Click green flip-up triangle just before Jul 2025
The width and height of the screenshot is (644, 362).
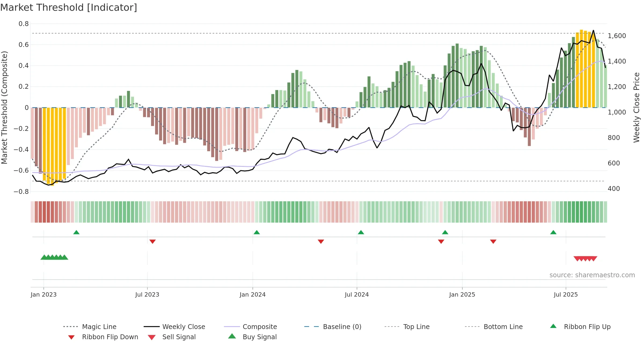[x=553, y=232]
